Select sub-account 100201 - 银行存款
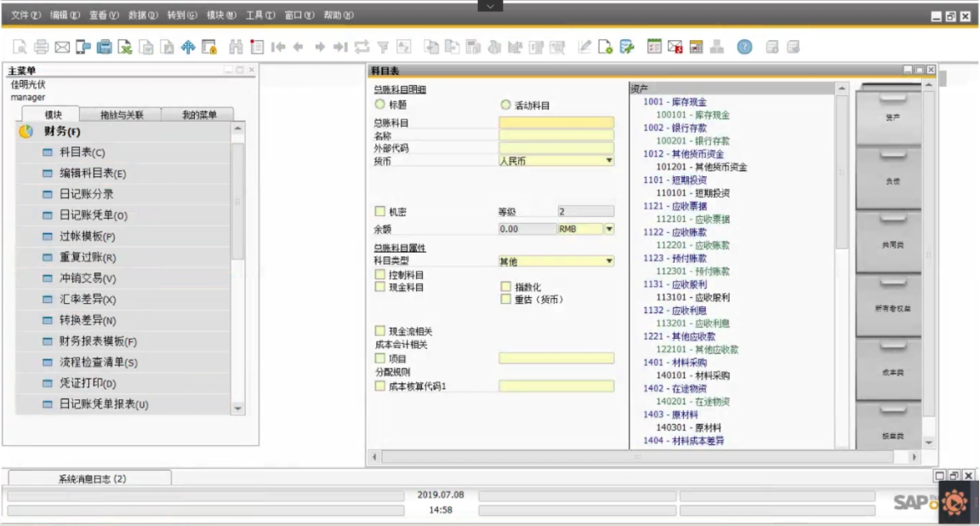 (x=692, y=140)
